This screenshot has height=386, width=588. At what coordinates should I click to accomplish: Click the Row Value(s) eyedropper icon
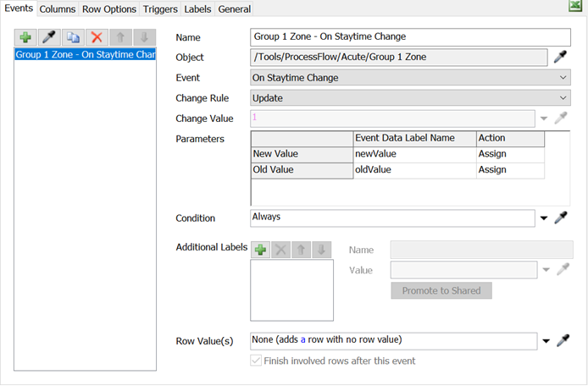coord(560,341)
